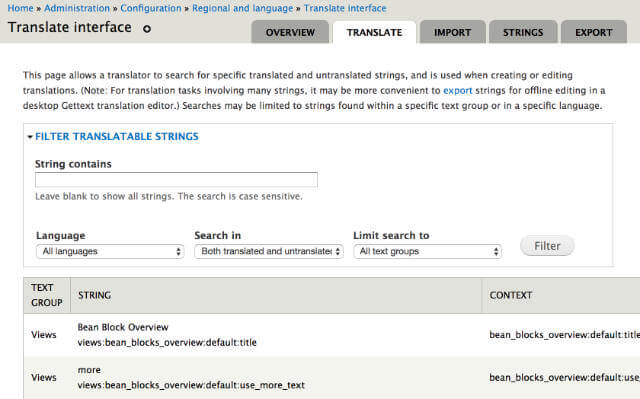The width and height of the screenshot is (640, 399).
Task: Open the Strings tab
Action: coord(523,32)
